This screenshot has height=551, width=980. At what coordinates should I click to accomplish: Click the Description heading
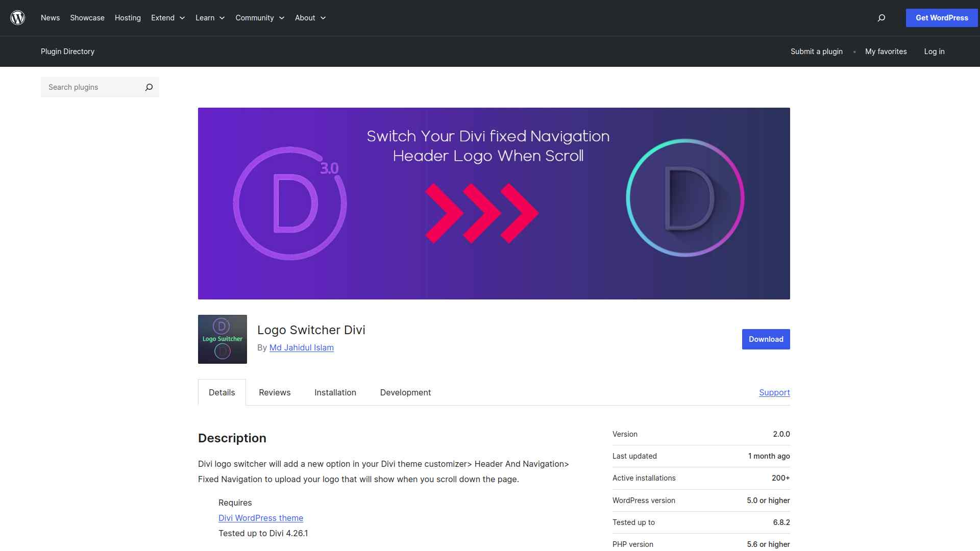[232, 438]
